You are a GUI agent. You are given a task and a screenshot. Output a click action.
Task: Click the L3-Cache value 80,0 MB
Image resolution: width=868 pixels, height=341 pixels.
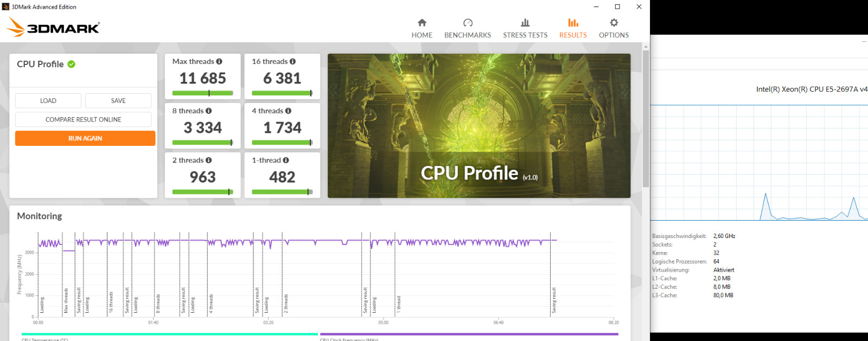723,295
